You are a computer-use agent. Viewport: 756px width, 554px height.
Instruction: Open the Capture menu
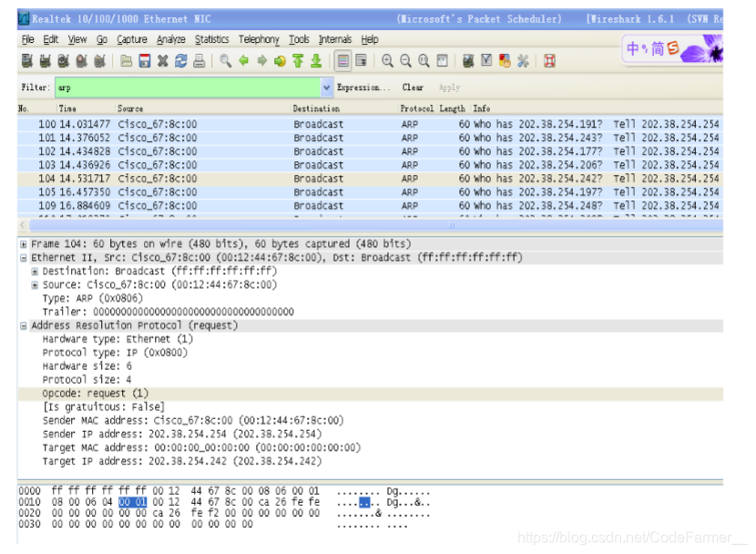click(132, 39)
